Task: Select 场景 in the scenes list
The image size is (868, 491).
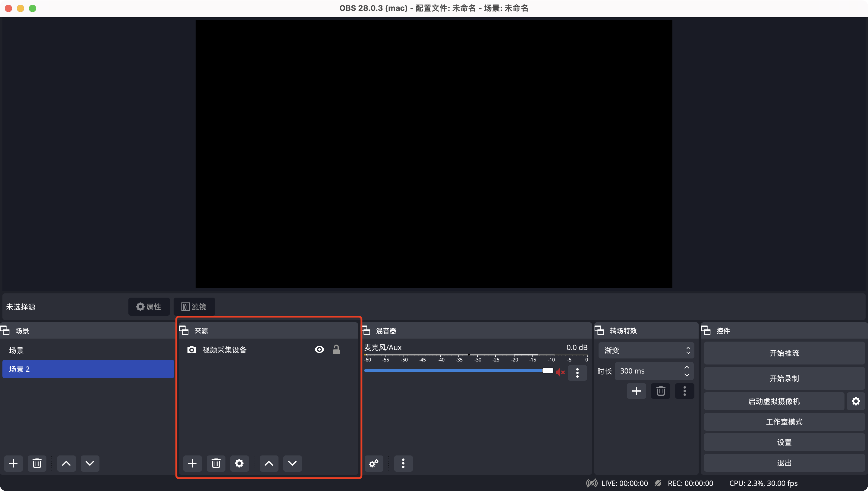Action: 17,350
